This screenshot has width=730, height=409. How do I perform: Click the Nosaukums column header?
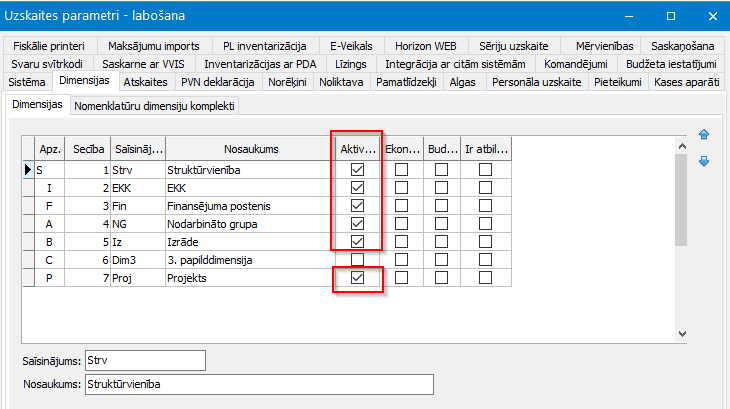point(250,149)
